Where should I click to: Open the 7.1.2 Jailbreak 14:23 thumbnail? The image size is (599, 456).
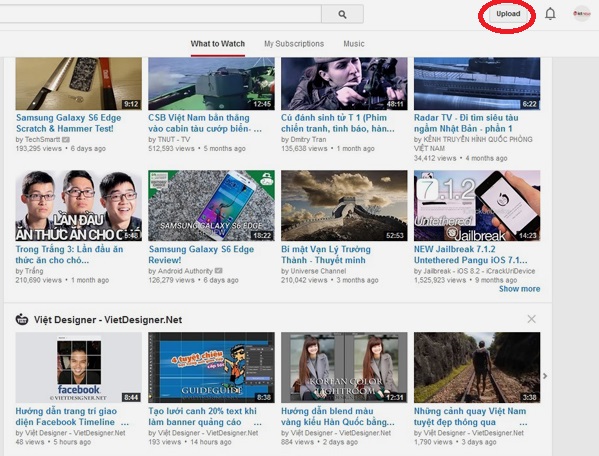477,205
